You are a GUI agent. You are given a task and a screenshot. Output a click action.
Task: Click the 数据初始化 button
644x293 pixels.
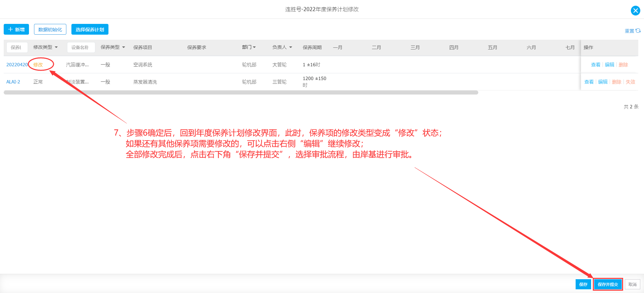(50, 29)
